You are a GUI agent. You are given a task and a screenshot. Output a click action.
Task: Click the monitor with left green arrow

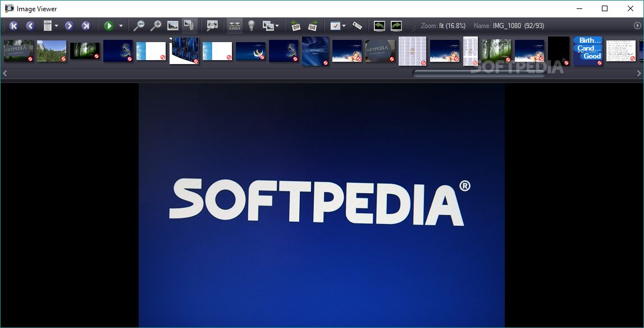380,26
